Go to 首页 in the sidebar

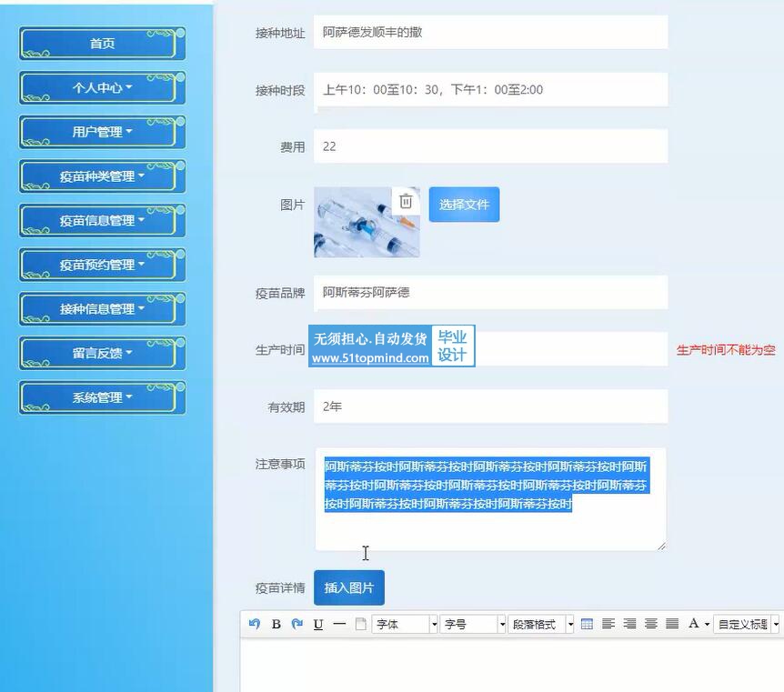click(103, 44)
